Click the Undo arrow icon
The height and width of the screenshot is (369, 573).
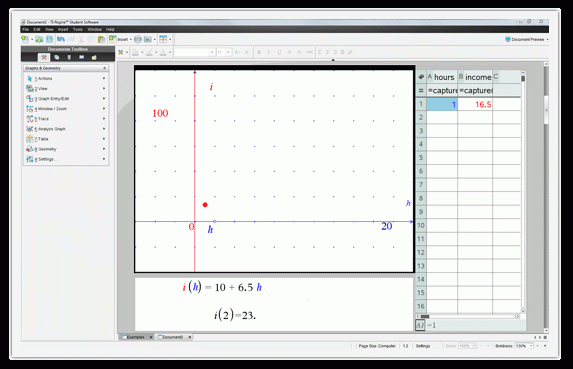click(61, 39)
